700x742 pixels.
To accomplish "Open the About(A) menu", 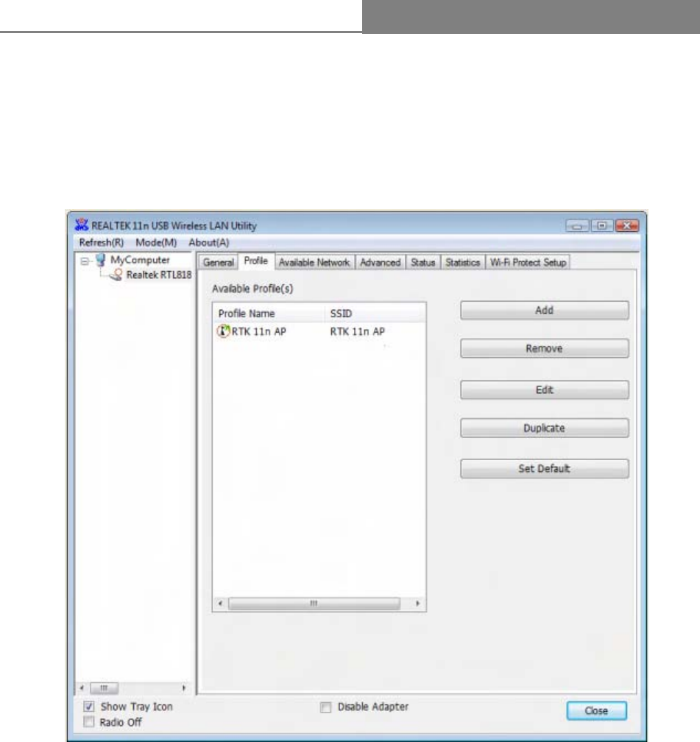I will click(209, 242).
